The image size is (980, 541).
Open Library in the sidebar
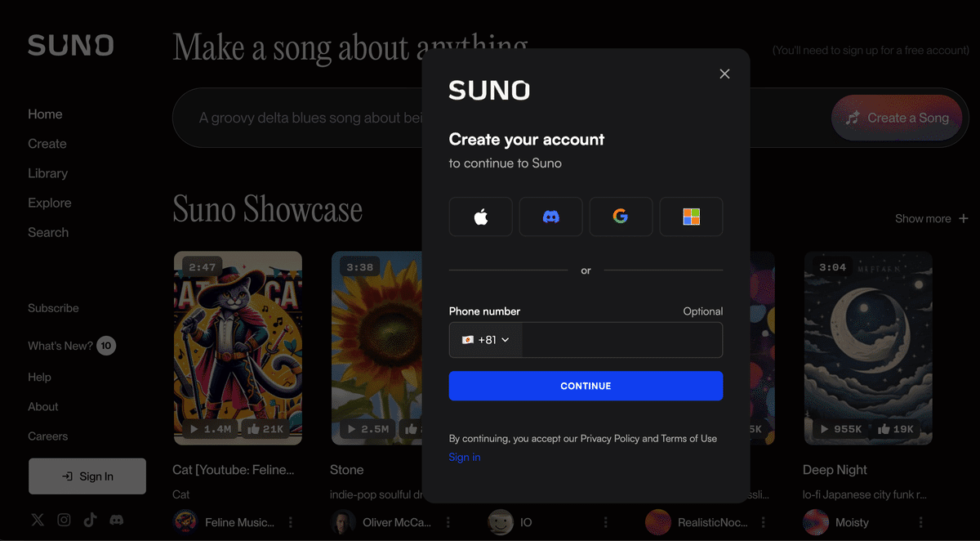48,173
